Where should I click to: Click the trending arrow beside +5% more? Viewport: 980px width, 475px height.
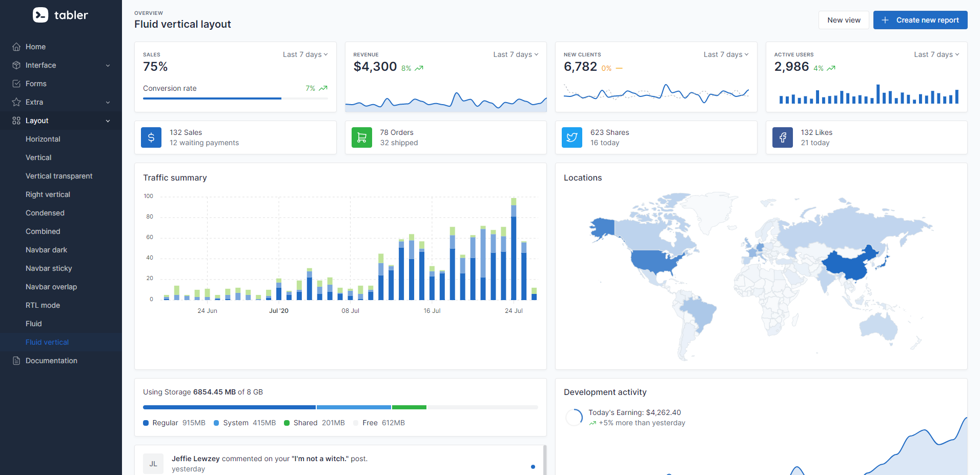pos(593,423)
